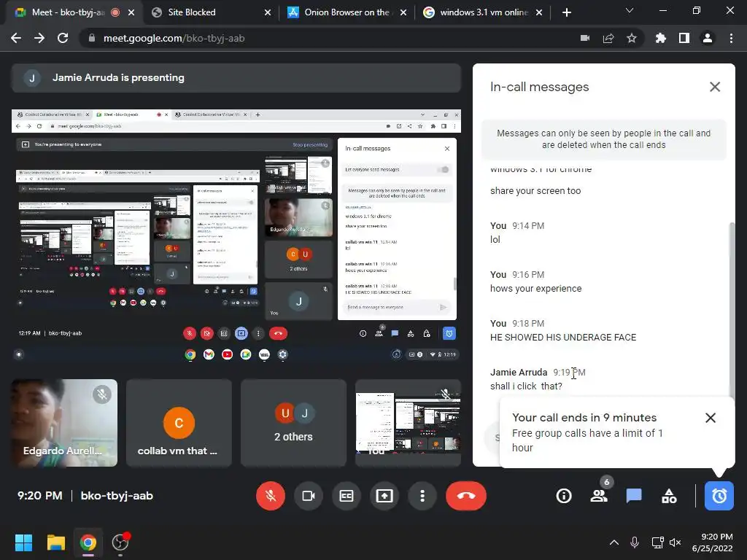The image size is (747, 560).
Task: View site info via the lock icon
Action: pos(92,38)
